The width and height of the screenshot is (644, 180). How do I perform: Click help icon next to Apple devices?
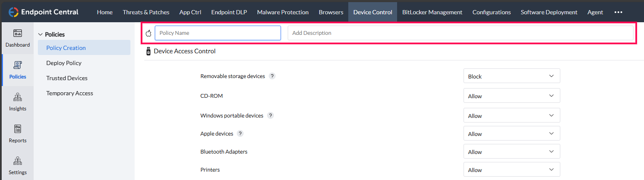pos(240,134)
